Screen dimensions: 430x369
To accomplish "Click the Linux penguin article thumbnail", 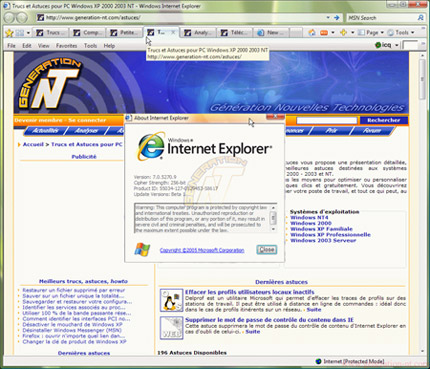I will point(171,300).
